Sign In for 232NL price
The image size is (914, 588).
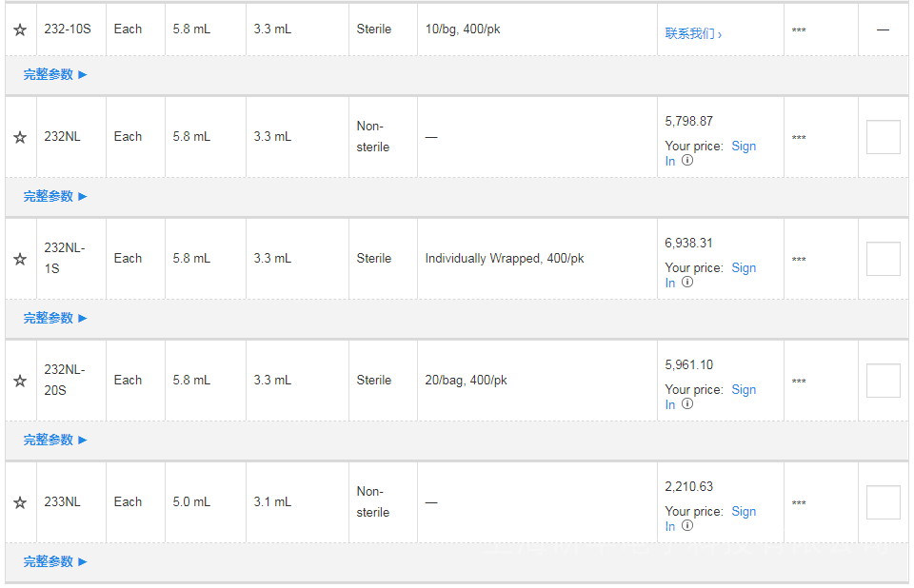tap(743, 147)
